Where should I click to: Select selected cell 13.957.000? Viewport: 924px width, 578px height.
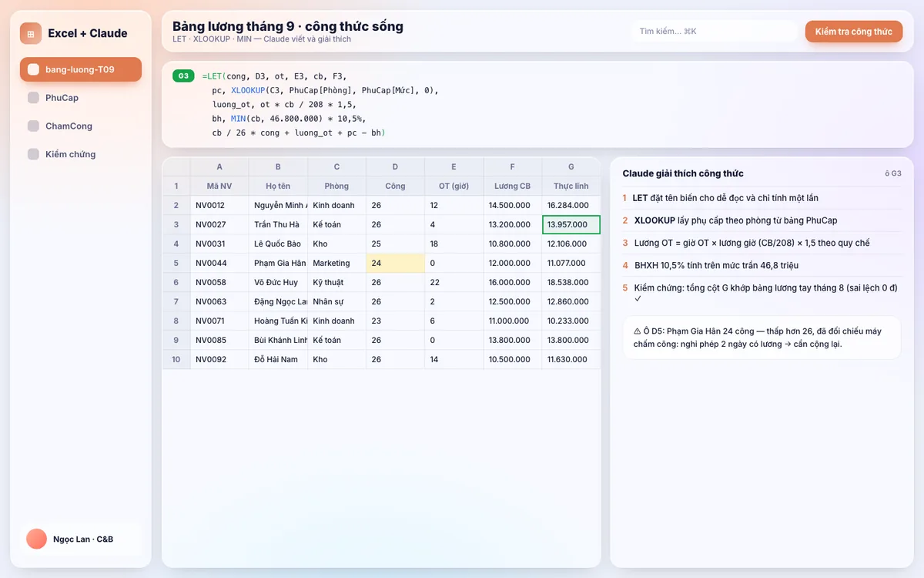pyautogui.click(x=571, y=224)
